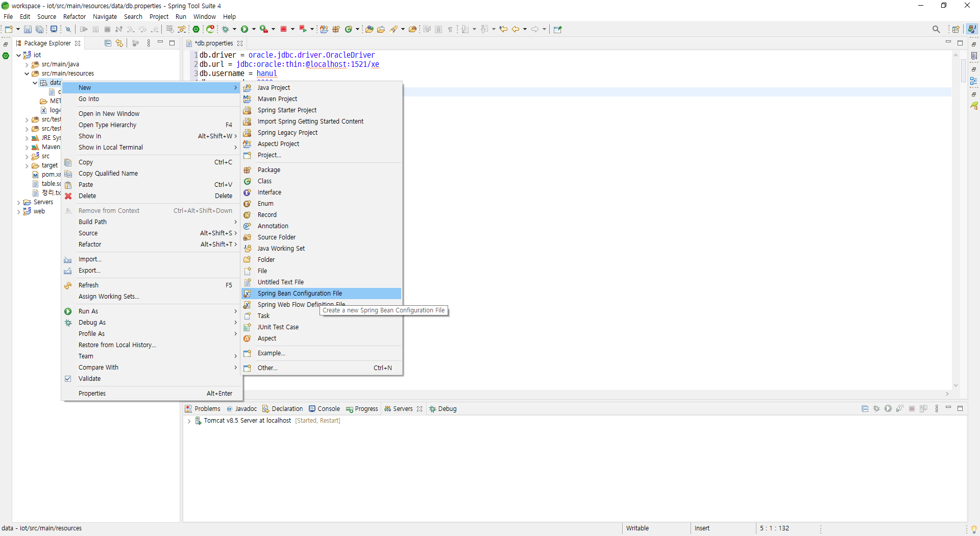Click Refresh in the context menu

[152, 285]
